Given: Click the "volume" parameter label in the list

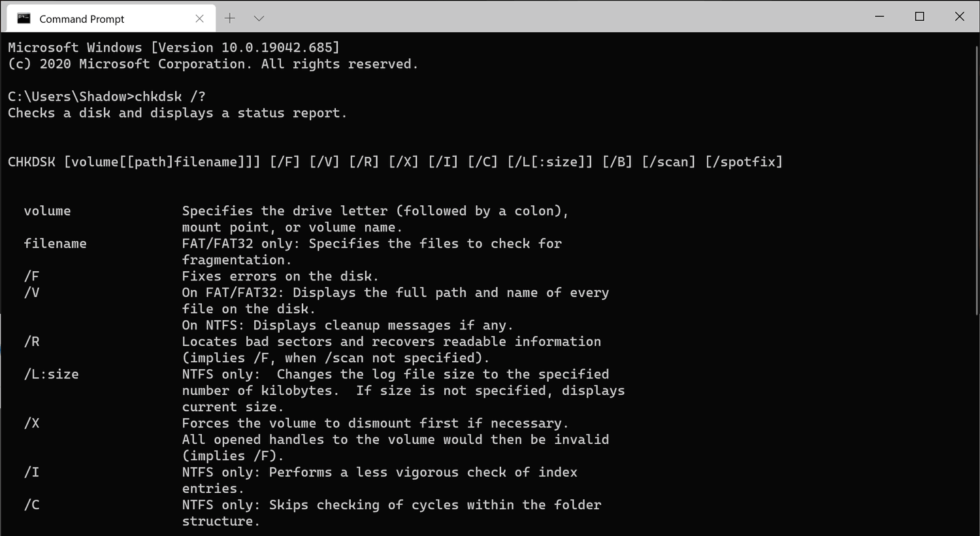Looking at the screenshot, I should [47, 211].
